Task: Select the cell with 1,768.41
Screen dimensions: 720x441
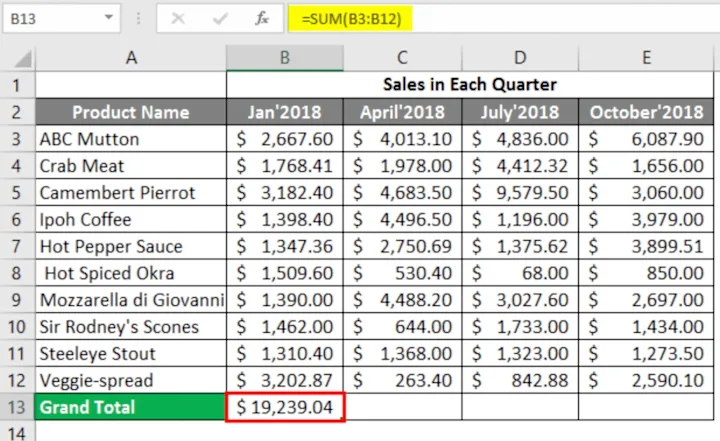Action: [x=285, y=166]
